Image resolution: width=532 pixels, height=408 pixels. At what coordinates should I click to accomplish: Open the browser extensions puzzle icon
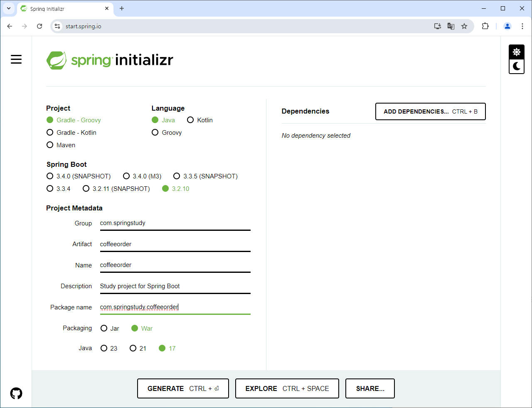pos(485,26)
